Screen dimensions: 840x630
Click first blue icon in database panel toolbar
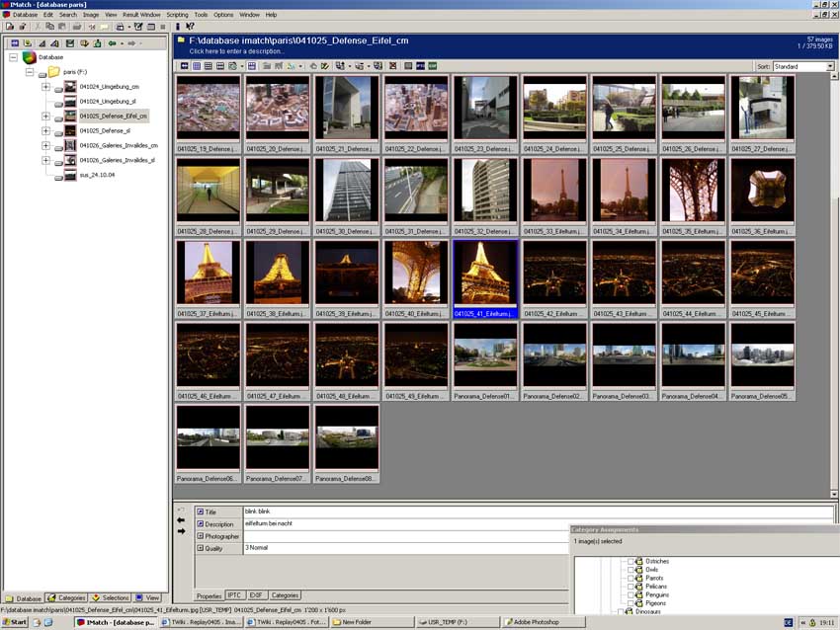pyautogui.click(x=15, y=43)
